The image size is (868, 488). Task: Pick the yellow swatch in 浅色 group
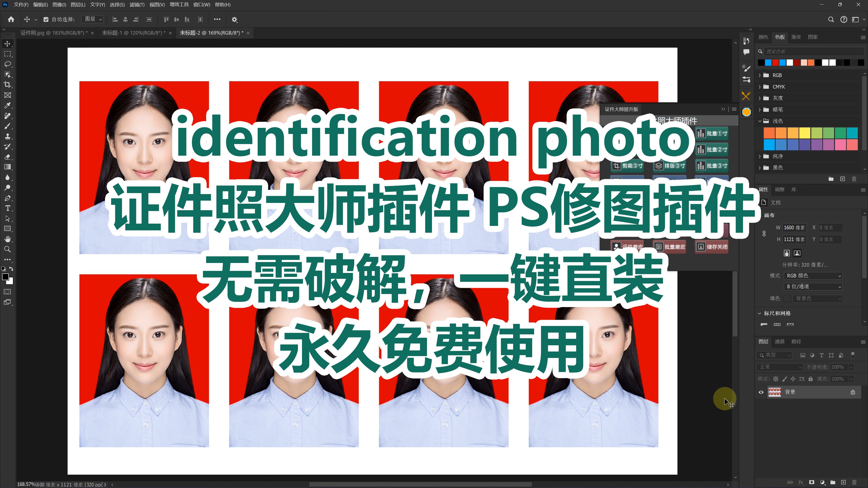[805, 133]
